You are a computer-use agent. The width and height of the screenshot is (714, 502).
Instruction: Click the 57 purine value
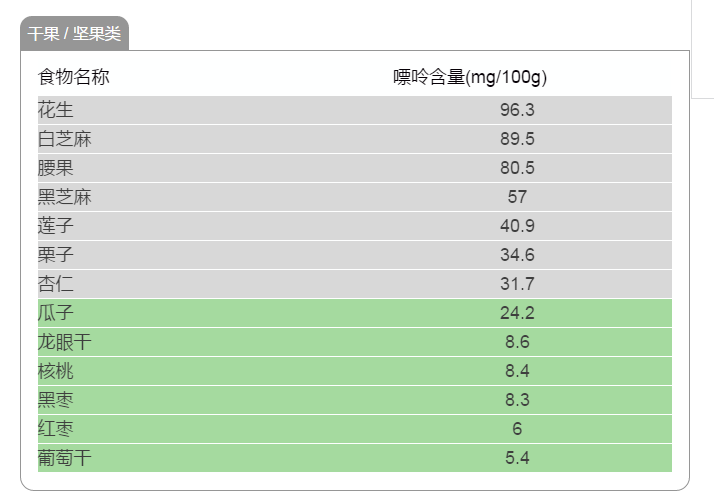coord(517,197)
